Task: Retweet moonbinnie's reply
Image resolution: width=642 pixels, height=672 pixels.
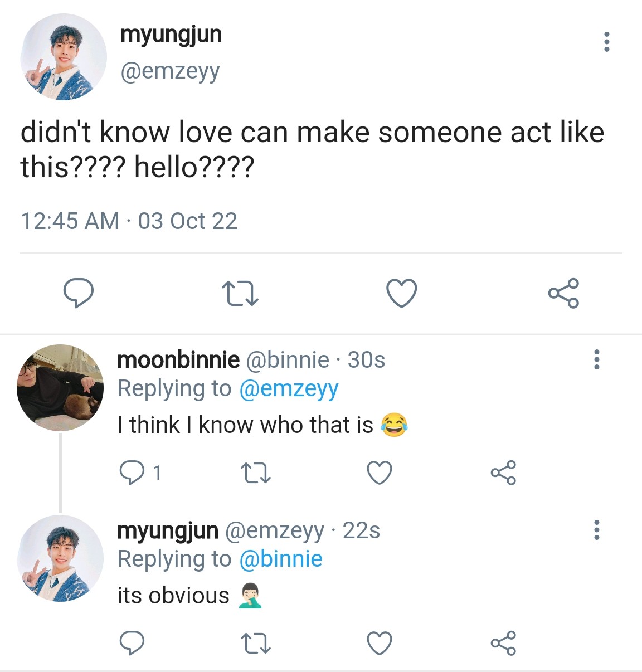Action: [x=256, y=473]
